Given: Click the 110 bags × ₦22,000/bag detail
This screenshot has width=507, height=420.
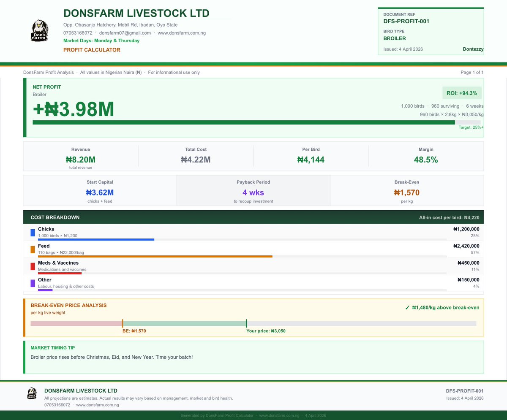Looking at the screenshot, I should click(61, 252).
